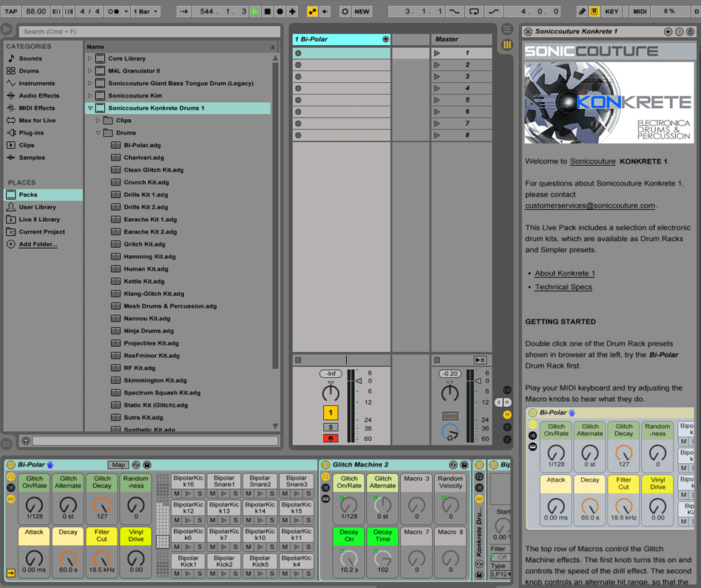Open the About Konkrete 1 link
The width and height of the screenshot is (701, 588).
(565, 273)
